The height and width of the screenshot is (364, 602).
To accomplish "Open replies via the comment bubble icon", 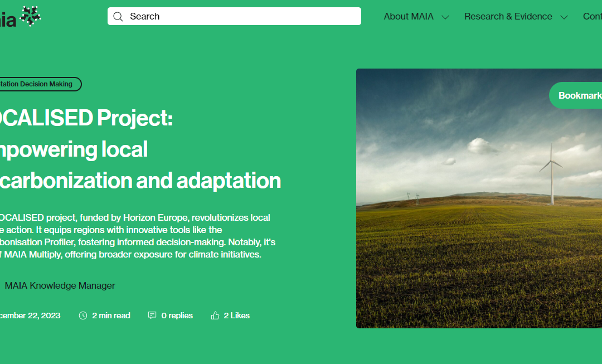I will (x=152, y=316).
